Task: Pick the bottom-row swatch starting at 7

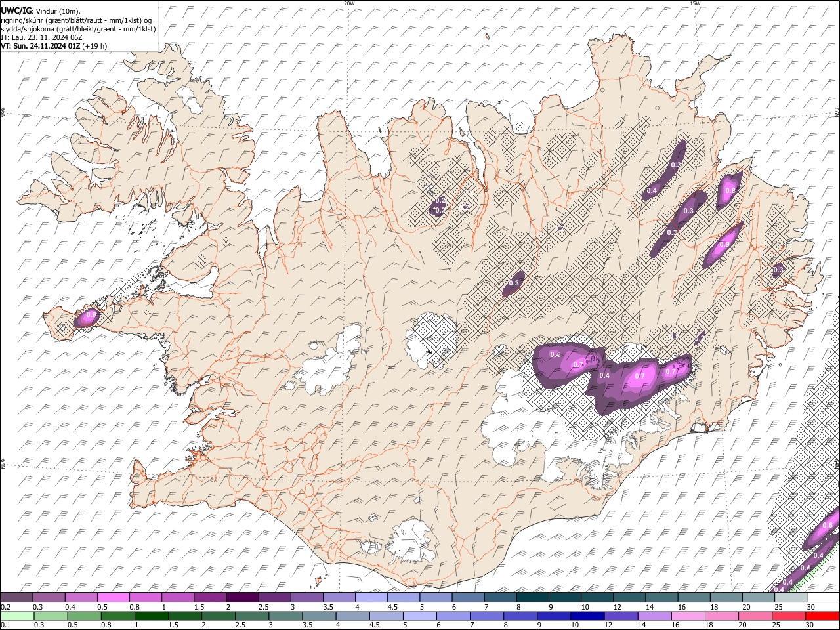Action: 486,616
